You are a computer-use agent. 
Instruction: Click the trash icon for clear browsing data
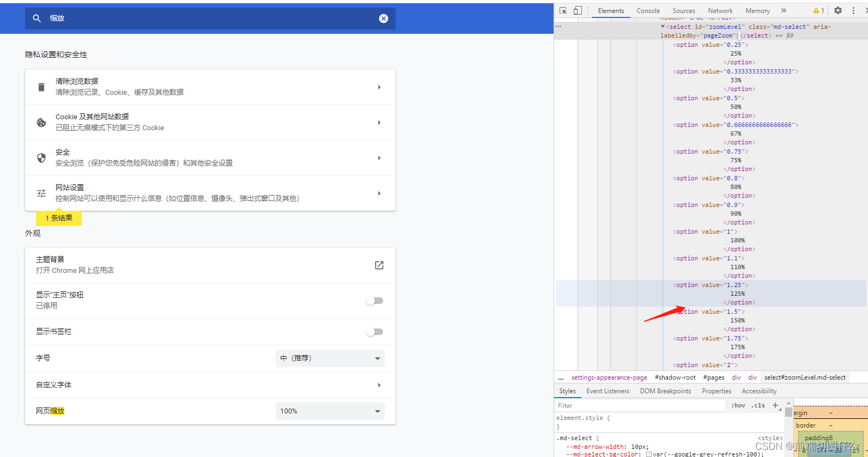click(41, 87)
